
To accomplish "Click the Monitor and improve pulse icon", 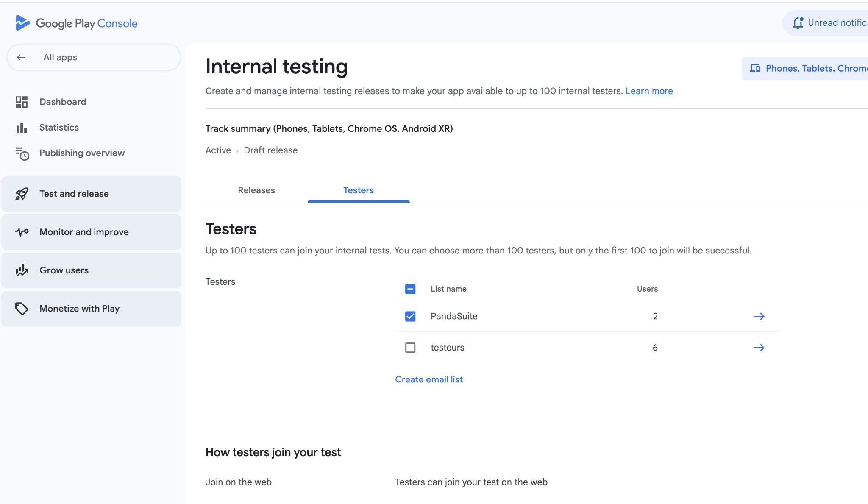I will [22, 232].
